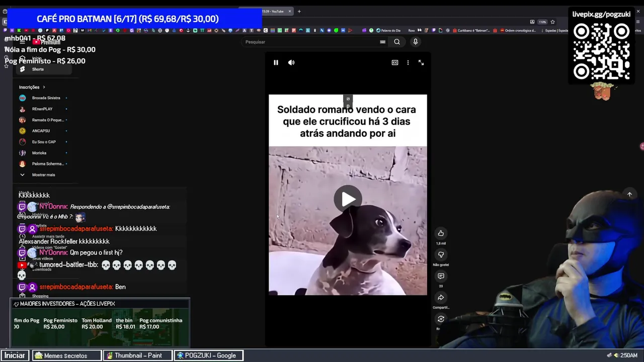This screenshot has width=644, height=362.
Task: Click the star icon in the left browser sidebar
Action: 6,66
